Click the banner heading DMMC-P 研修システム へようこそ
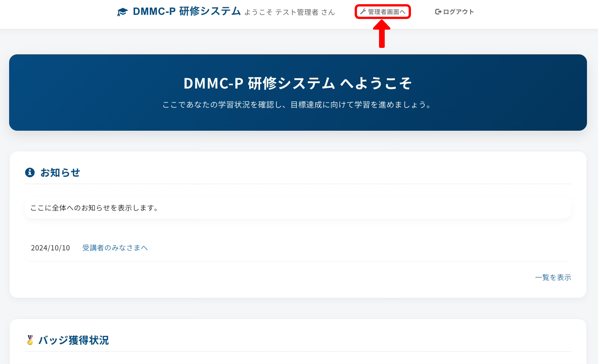The height and width of the screenshot is (364, 598). click(x=298, y=83)
